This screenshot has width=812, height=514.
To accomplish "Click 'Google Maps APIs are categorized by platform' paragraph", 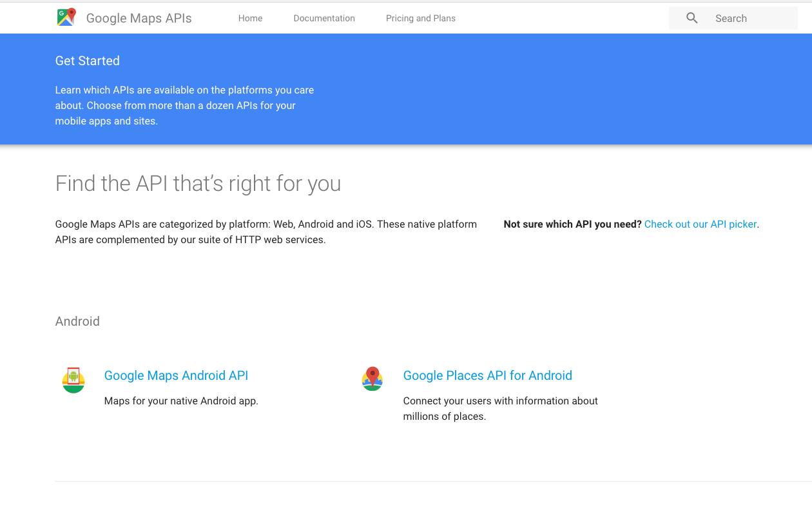I will tap(266, 232).
